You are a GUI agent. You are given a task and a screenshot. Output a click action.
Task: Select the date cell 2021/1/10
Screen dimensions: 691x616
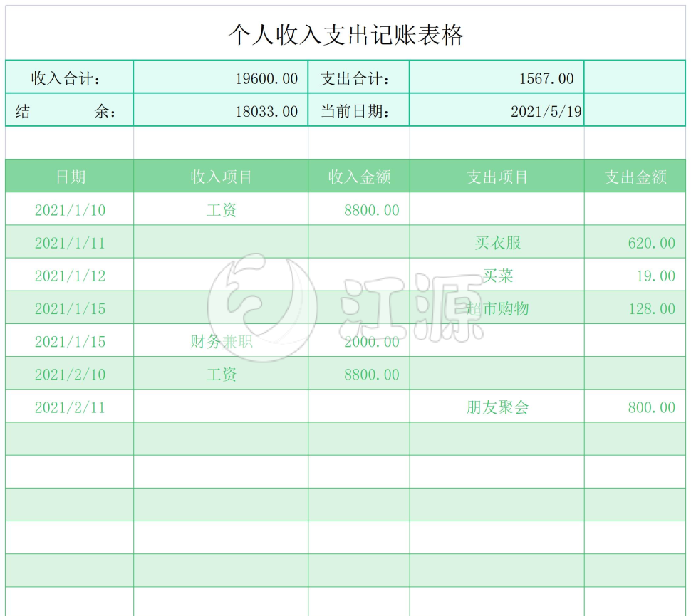[69, 209]
